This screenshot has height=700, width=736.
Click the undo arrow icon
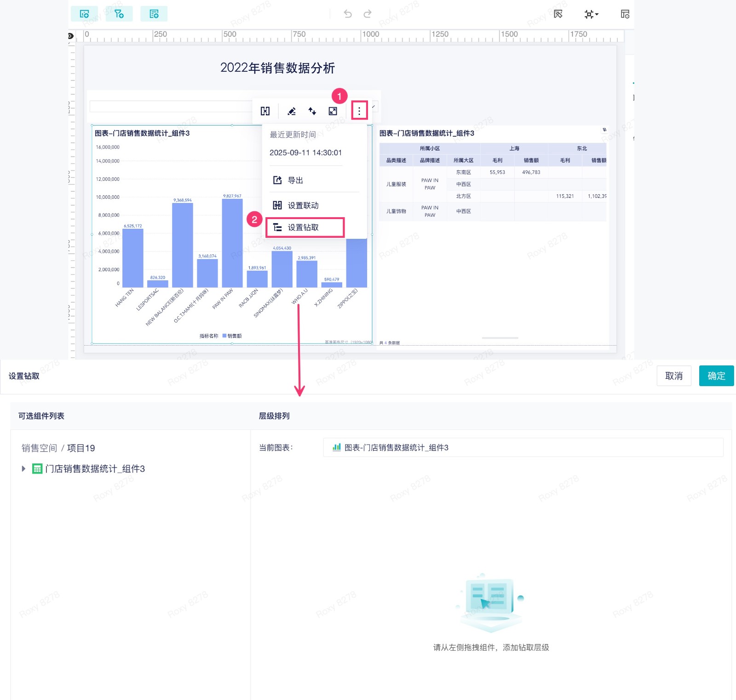click(348, 14)
